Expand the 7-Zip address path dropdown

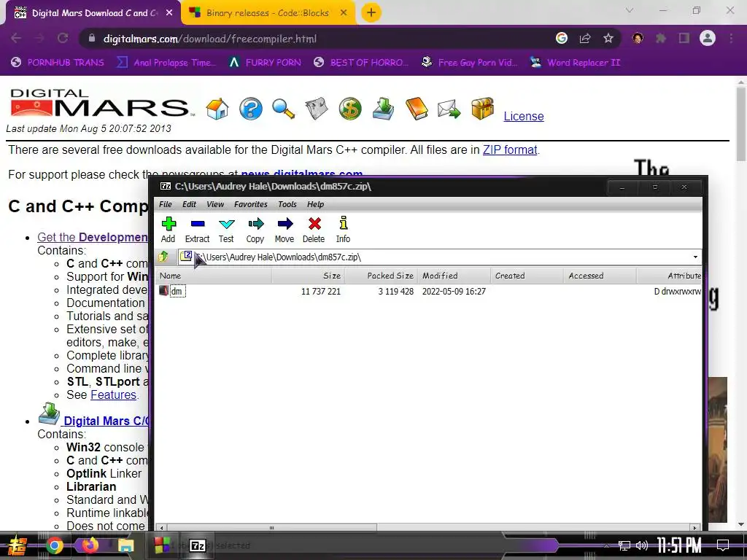695,257
